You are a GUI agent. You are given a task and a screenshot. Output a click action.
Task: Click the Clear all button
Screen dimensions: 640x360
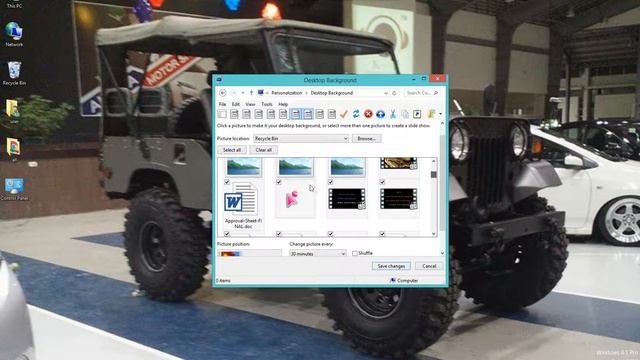pyautogui.click(x=264, y=150)
